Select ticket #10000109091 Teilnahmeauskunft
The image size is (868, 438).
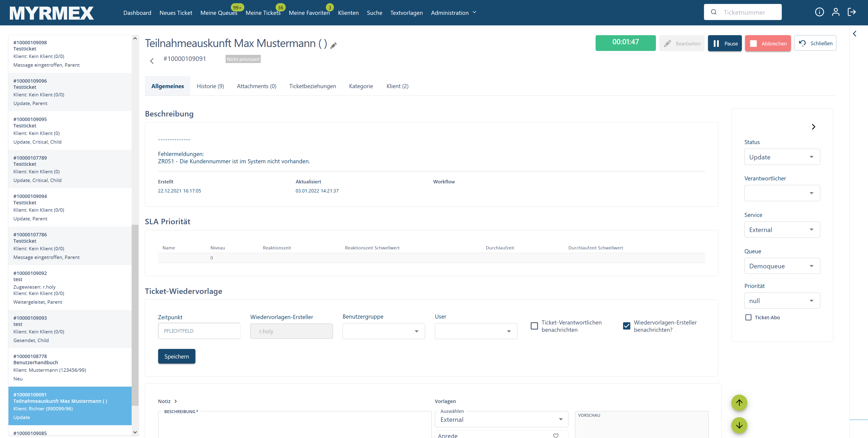(x=70, y=406)
